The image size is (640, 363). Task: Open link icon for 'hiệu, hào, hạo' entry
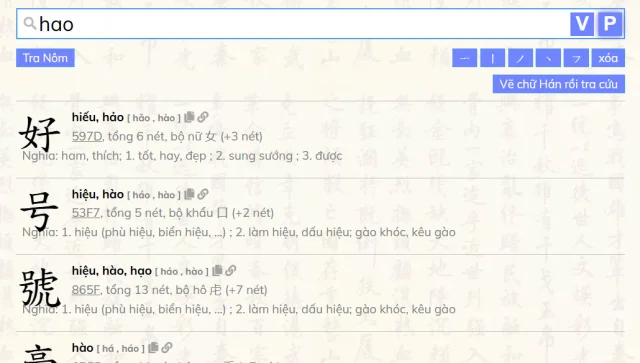click(x=231, y=270)
